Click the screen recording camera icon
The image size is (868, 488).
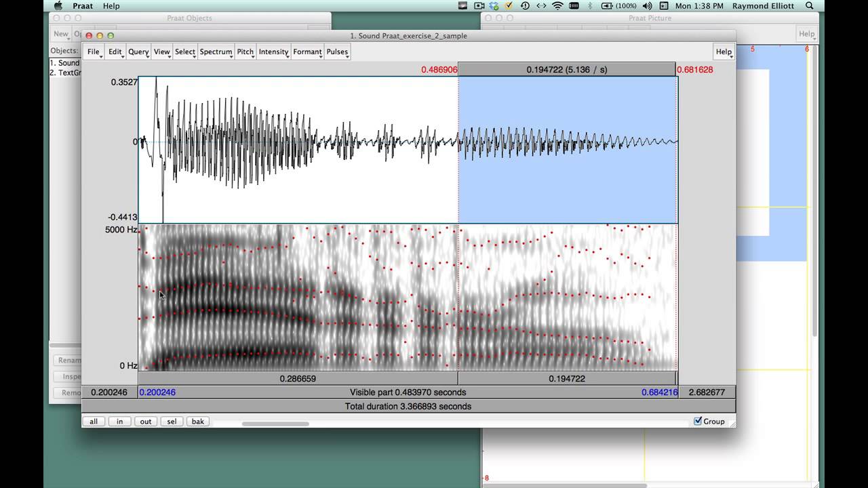click(x=479, y=5)
